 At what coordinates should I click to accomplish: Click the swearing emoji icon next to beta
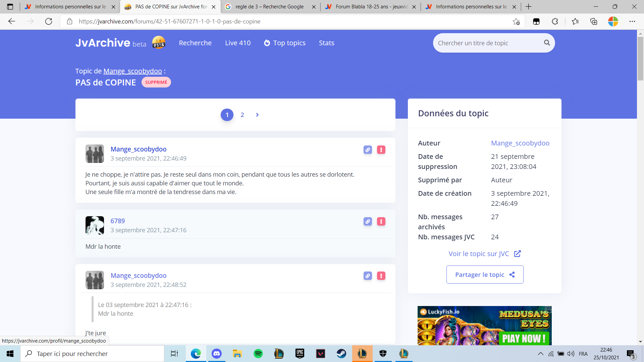(159, 43)
